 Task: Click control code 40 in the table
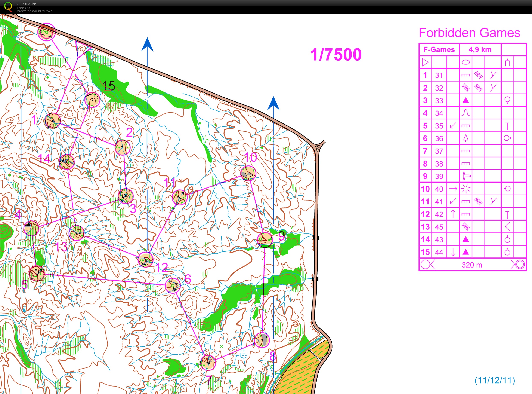[x=439, y=189]
